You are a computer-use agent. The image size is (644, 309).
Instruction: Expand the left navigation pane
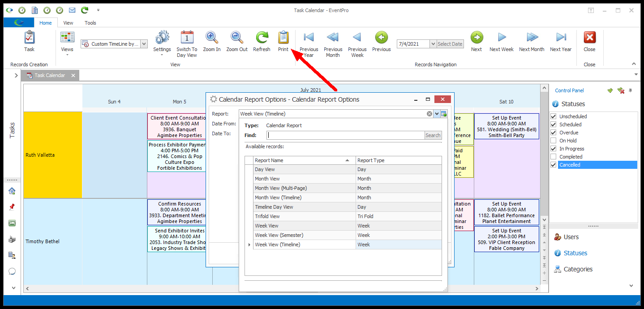coord(16,75)
